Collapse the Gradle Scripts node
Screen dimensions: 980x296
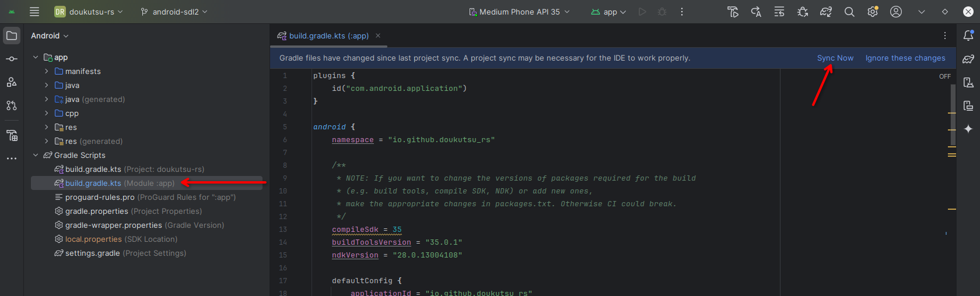36,155
